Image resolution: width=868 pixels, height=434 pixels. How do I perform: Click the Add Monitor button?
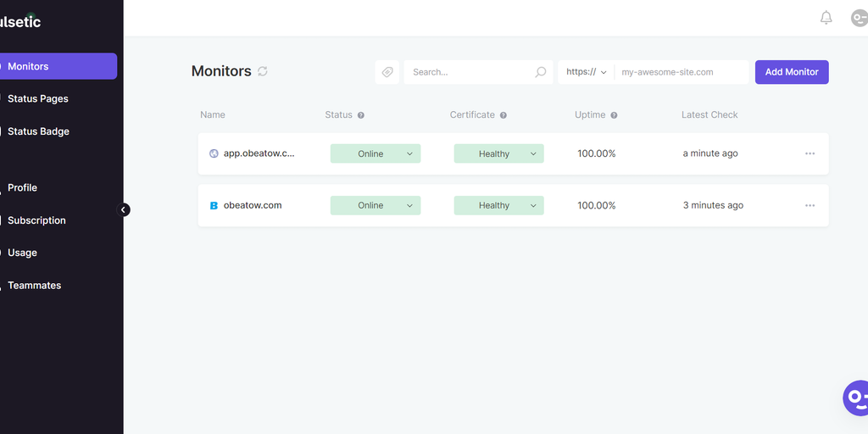click(792, 72)
